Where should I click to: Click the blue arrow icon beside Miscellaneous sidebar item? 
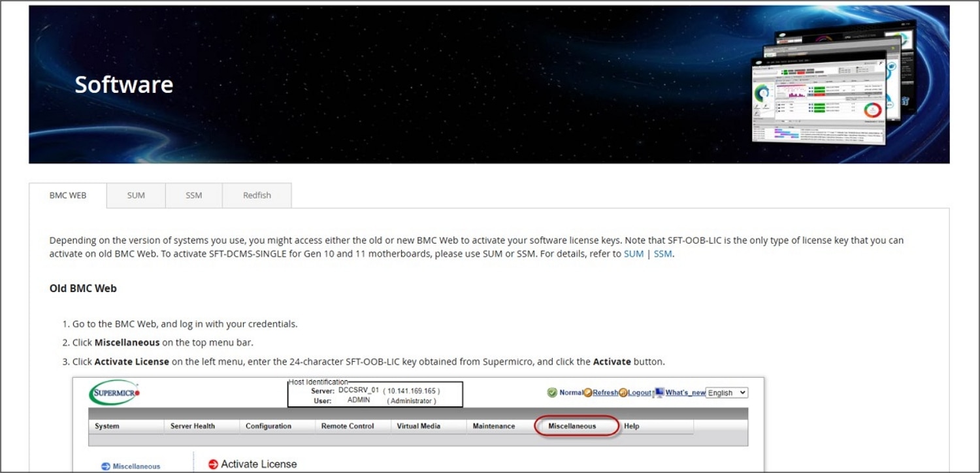[106, 466]
